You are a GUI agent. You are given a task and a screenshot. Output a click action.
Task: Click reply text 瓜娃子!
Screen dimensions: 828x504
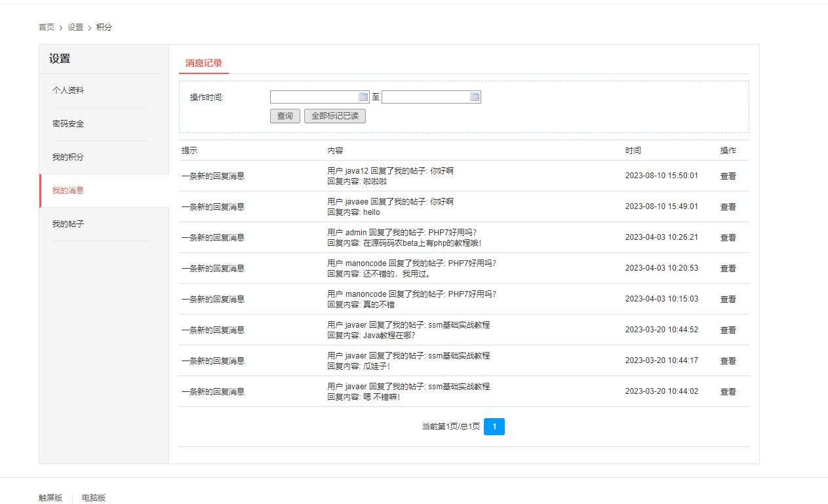tap(377, 366)
